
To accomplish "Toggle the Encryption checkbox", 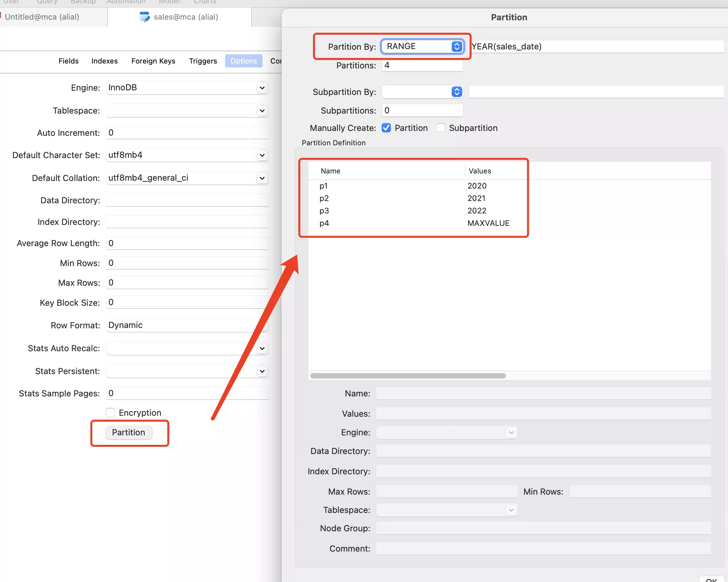I will tap(110, 412).
